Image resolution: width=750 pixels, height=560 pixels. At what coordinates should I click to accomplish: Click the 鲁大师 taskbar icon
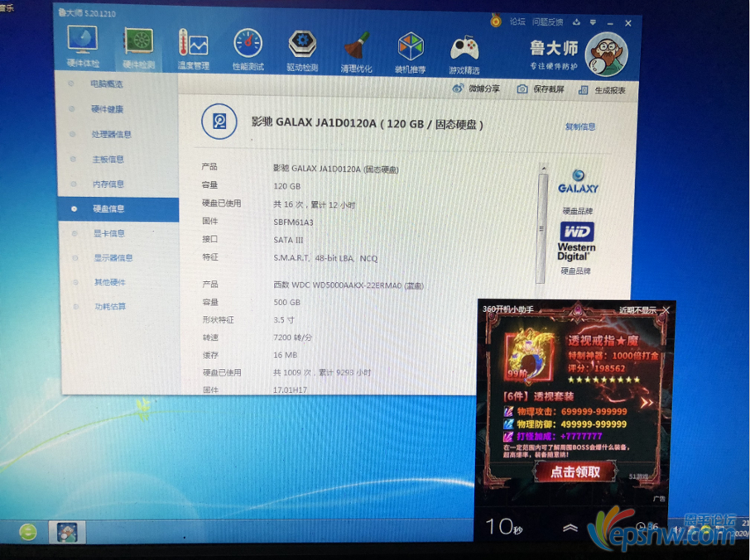pos(67,532)
